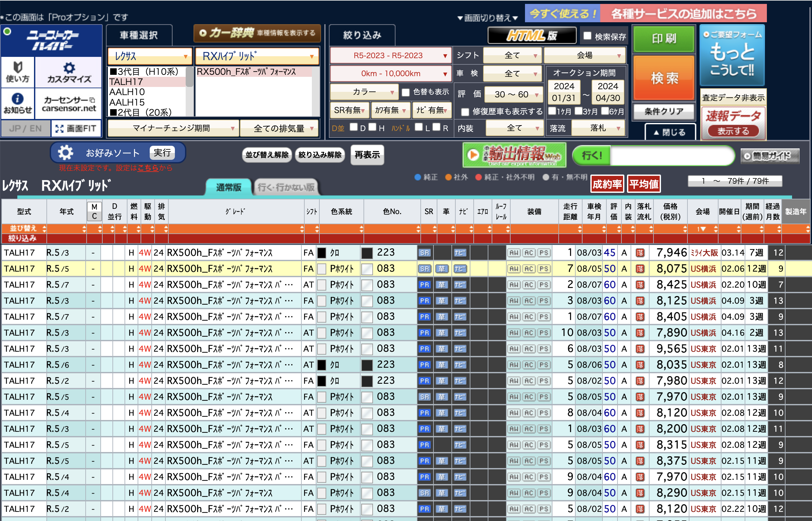Image resolution: width=812 pixels, height=521 pixels.
Task: Check the D並 D checkbox
Action: point(354,127)
